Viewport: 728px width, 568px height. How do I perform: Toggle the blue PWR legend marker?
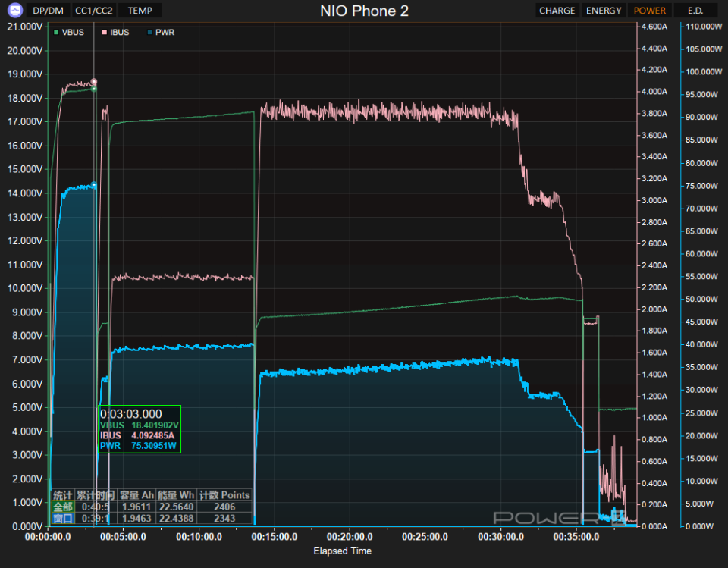coord(149,32)
